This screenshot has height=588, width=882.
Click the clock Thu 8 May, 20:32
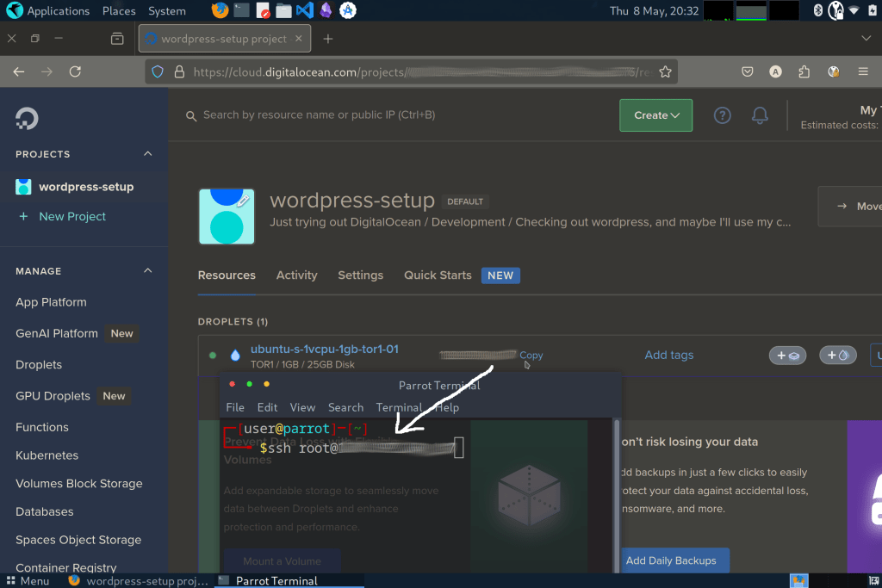(654, 10)
